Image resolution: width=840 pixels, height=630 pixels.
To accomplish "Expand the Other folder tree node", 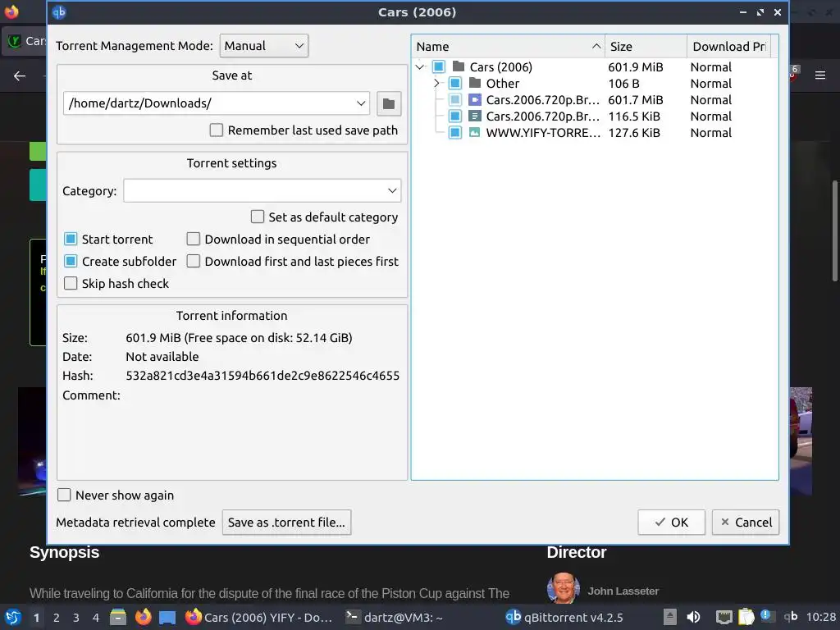I will tap(436, 83).
